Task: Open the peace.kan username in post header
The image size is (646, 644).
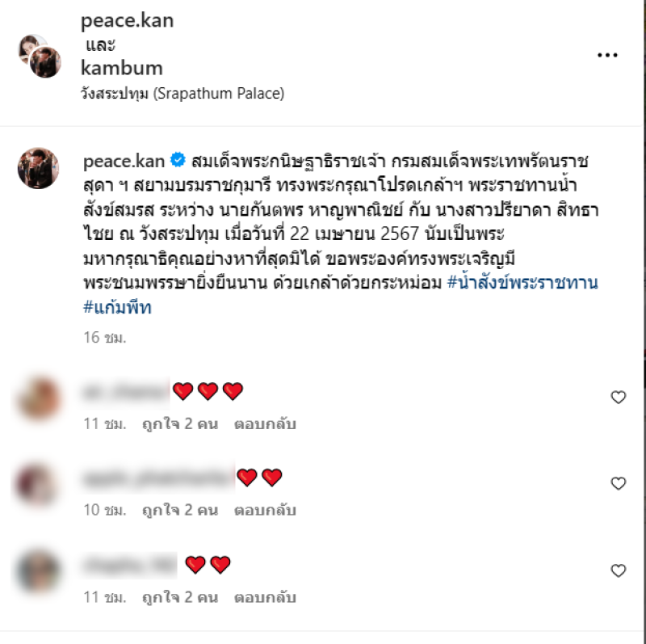Action: 127,21
